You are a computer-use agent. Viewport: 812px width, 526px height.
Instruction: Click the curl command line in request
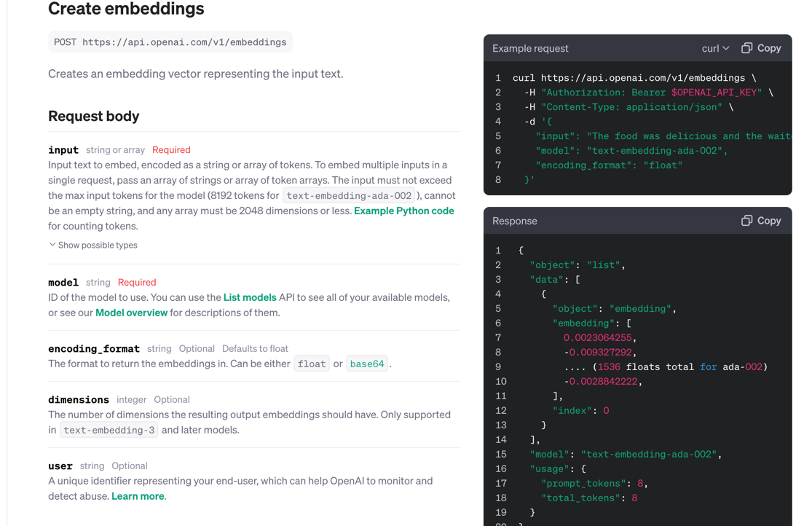pos(634,78)
